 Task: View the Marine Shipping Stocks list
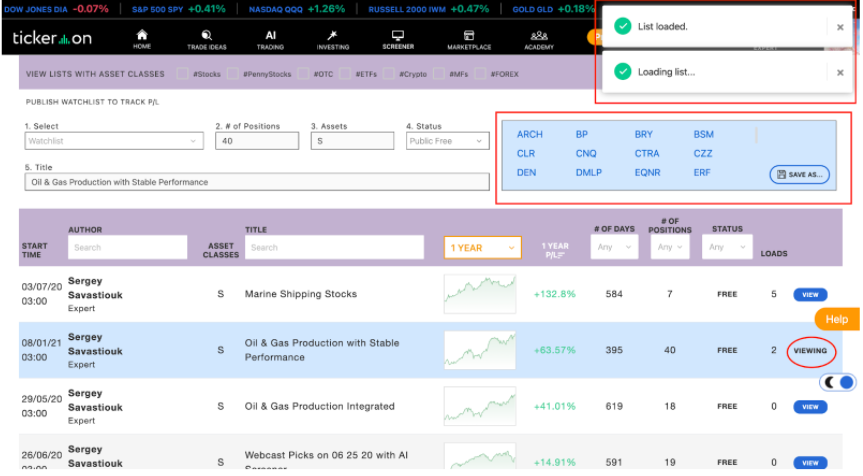click(x=810, y=294)
